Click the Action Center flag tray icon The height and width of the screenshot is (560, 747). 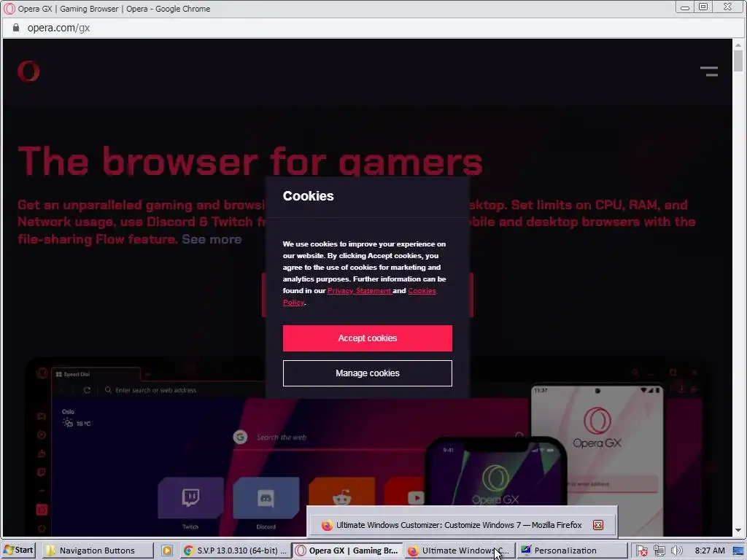coord(641,551)
